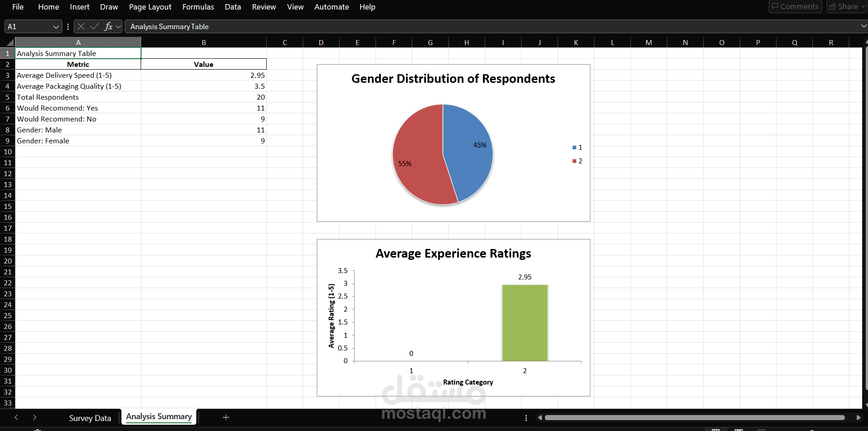Screen dimensions: 868x431
Task: Open the Draw ribbon tab
Action: click(109, 7)
